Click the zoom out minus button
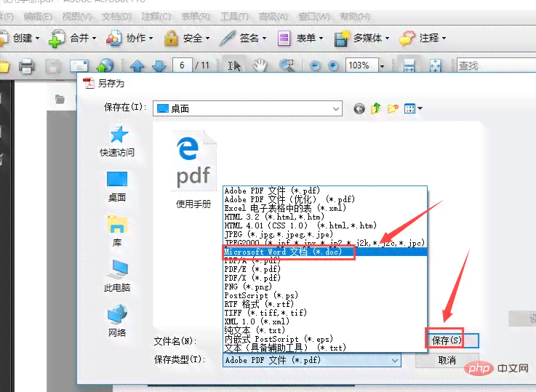 pos(315,65)
